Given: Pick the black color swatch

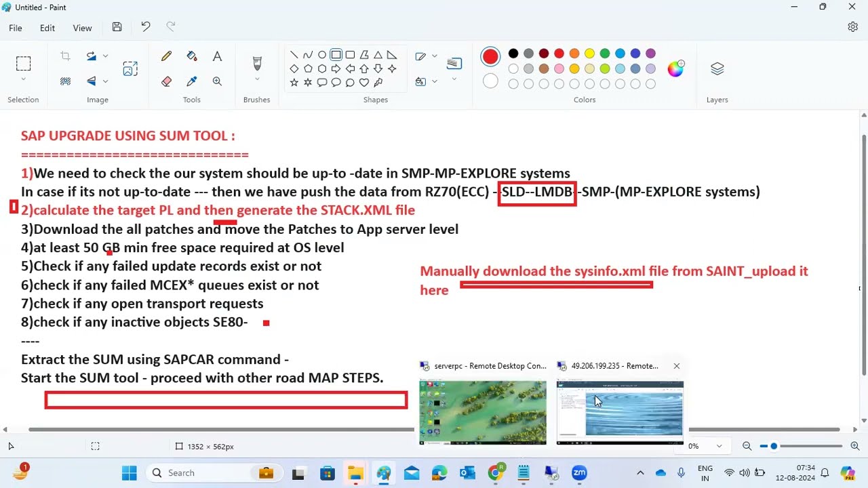Looking at the screenshot, I should click(x=513, y=54).
